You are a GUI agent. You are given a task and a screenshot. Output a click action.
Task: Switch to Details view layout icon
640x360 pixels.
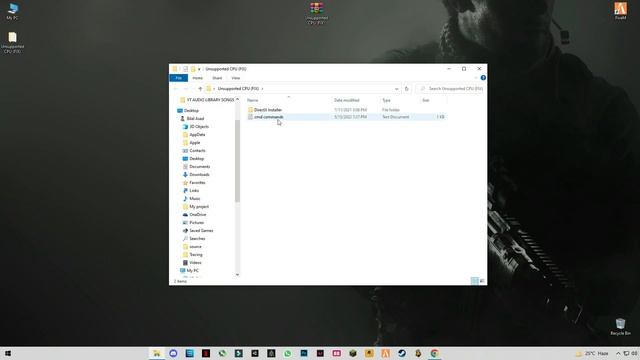pyautogui.click(x=474, y=281)
